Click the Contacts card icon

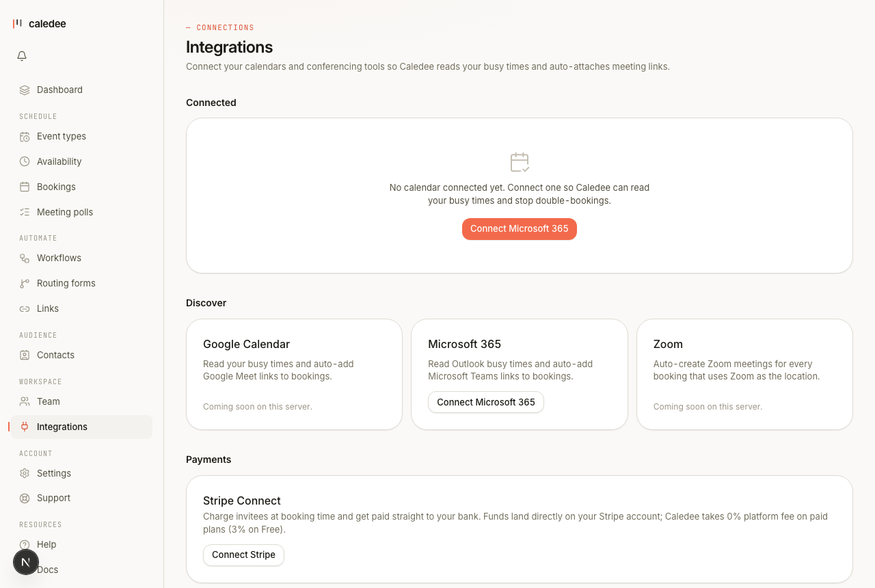point(25,355)
